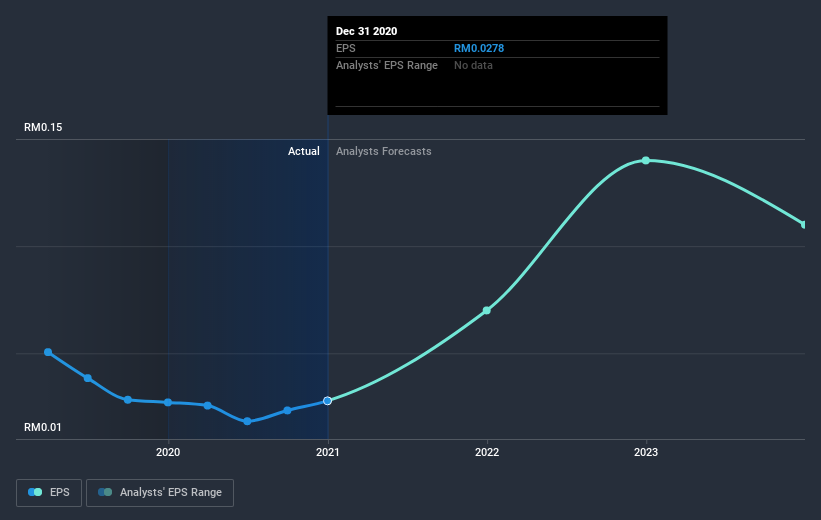Screen dimensions: 821x520
Task: Select the Dec 31 2020 EPS data point
Action: pyautogui.click(x=327, y=401)
